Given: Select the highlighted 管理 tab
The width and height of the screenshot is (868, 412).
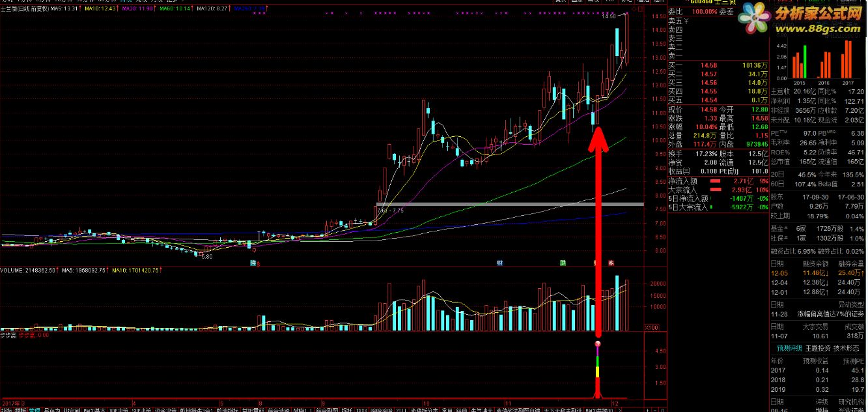Looking at the screenshot, I should pos(35,409).
